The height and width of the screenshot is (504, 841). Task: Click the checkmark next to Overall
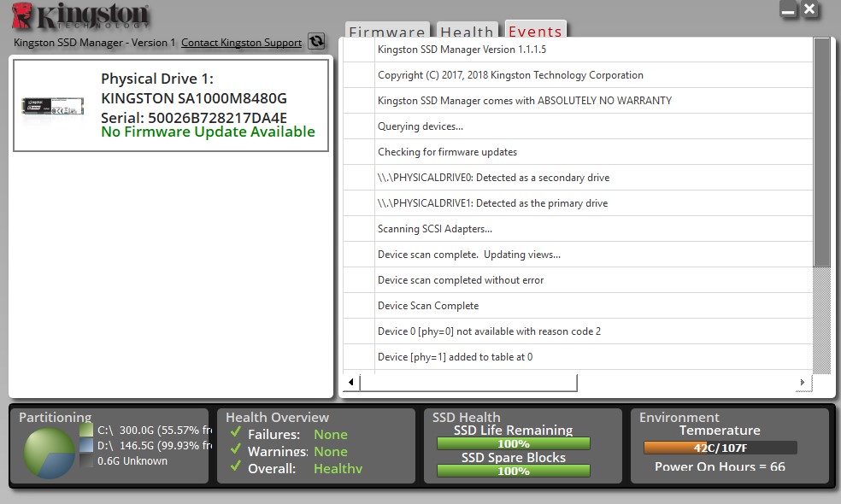pos(235,466)
